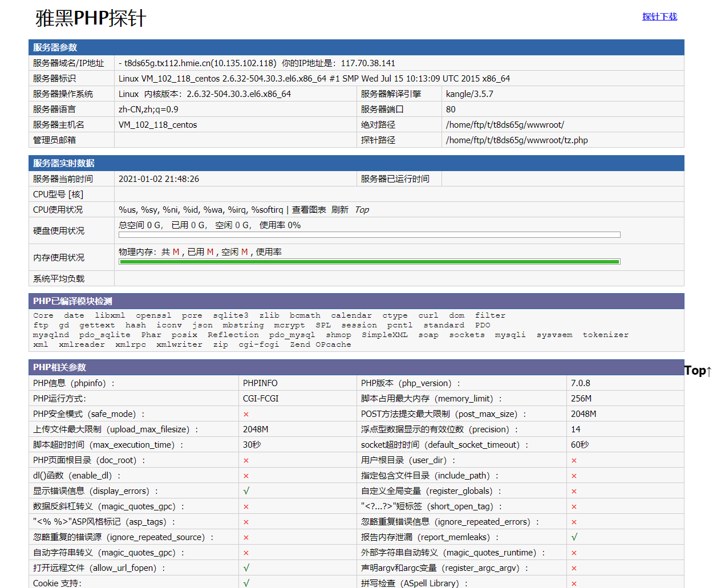The image size is (717, 588).
Task: Click the display_errors green check mark
Action: point(246,491)
